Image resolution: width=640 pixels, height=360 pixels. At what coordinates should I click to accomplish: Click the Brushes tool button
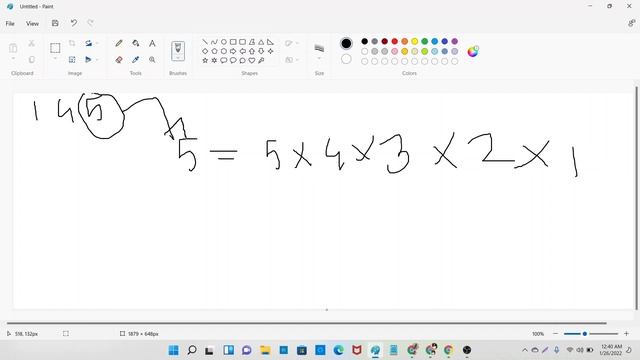tap(178, 51)
